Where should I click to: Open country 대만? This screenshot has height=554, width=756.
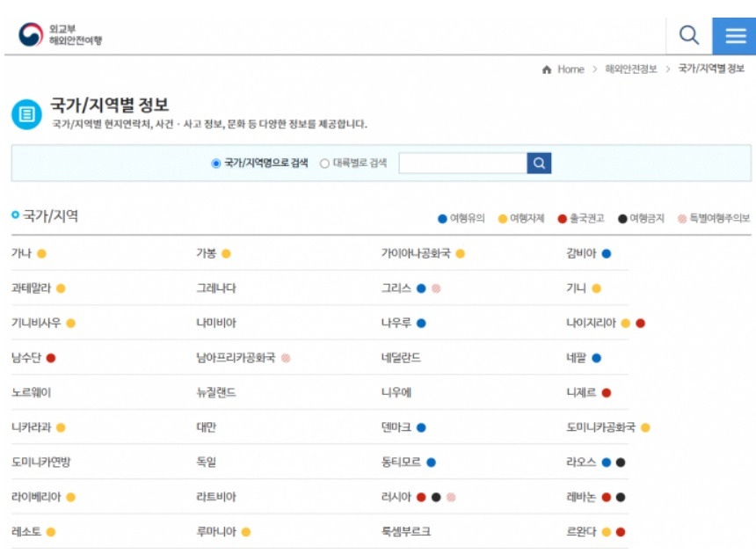(x=207, y=427)
